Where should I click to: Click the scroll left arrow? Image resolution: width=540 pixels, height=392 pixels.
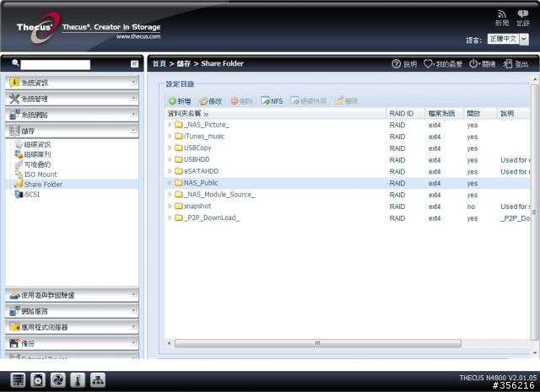(x=169, y=343)
